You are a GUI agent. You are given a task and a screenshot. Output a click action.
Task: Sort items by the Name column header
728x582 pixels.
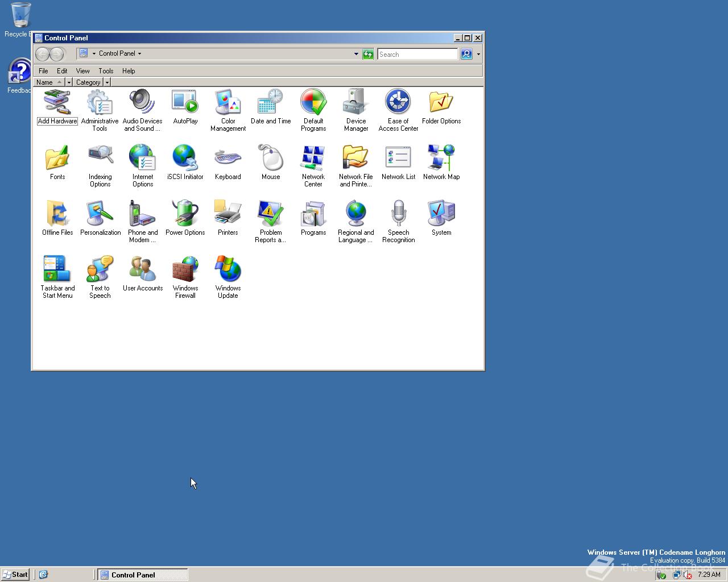click(49, 82)
